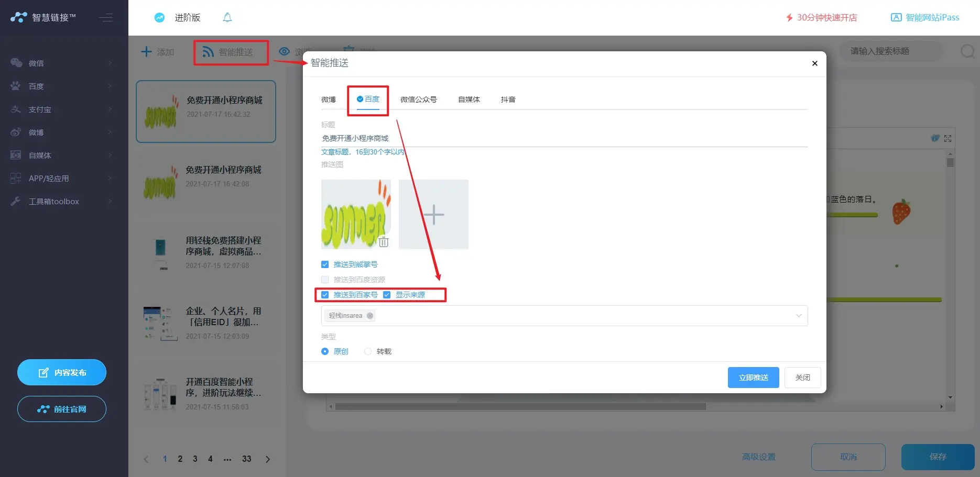
Task: Click the 内容发布 button
Action: (x=62, y=372)
